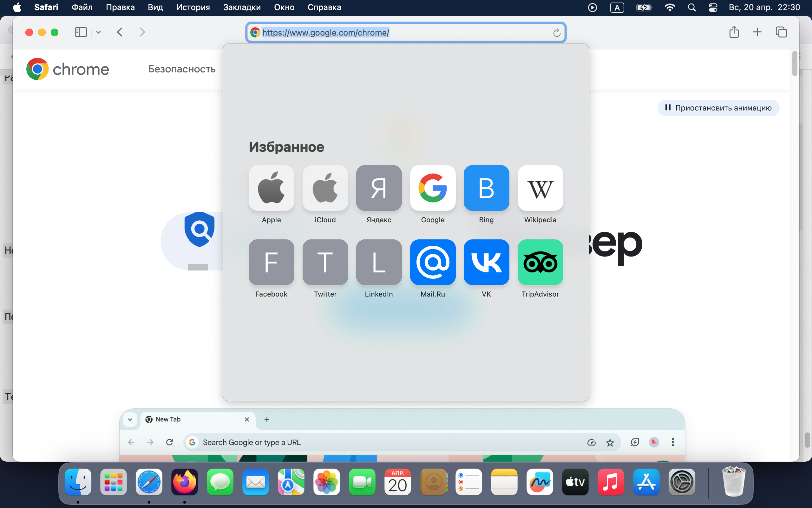Open Spotlight search in menu bar

tap(691, 7)
